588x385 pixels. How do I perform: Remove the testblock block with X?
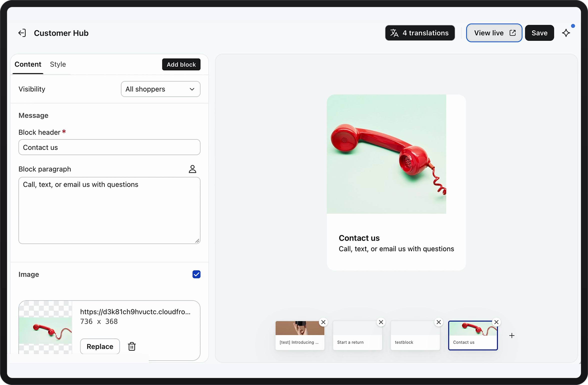click(x=438, y=322)
